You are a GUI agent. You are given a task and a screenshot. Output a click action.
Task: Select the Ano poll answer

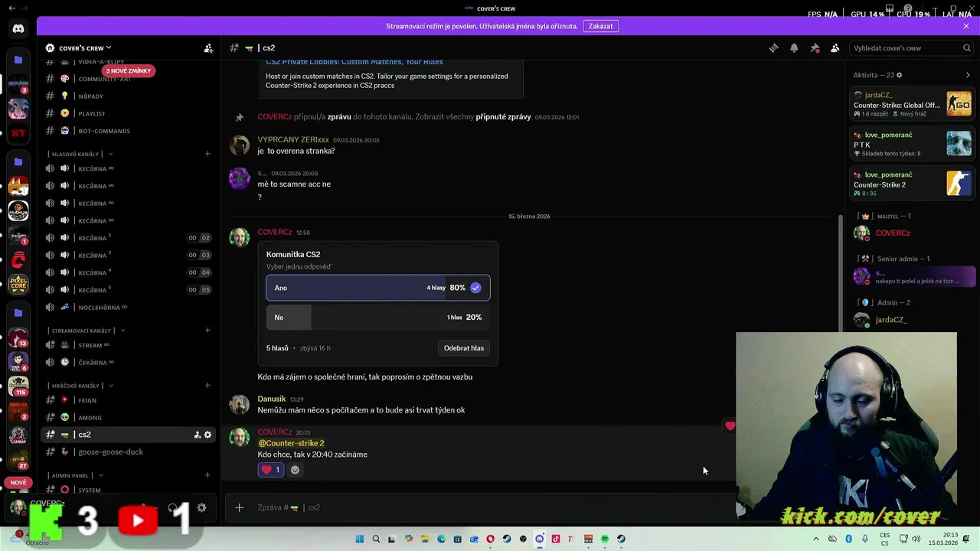(x=378, y=288)
